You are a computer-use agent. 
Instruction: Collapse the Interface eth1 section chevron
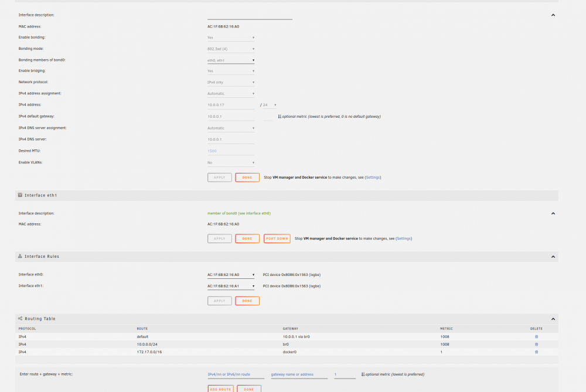pyautogui.click(x=553, y=213)
